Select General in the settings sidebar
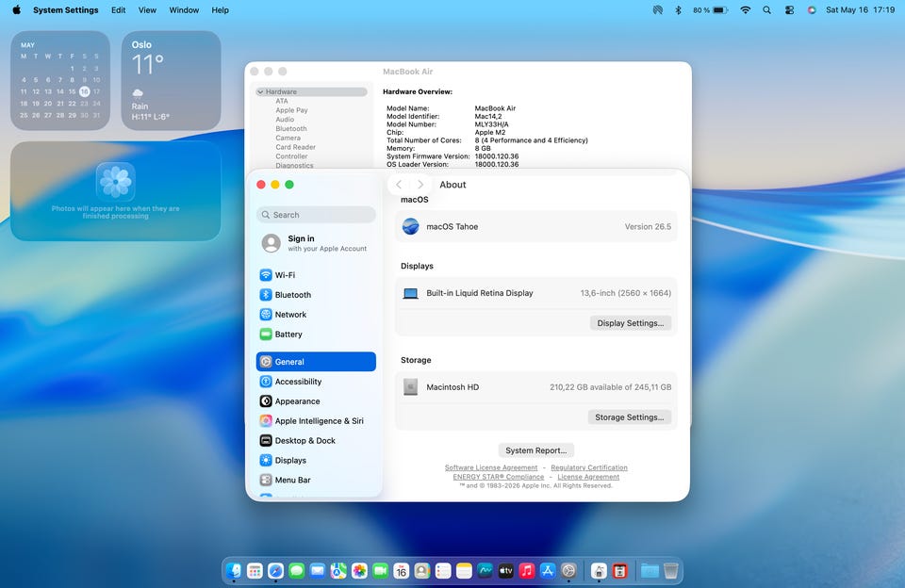 coord(316,362)
